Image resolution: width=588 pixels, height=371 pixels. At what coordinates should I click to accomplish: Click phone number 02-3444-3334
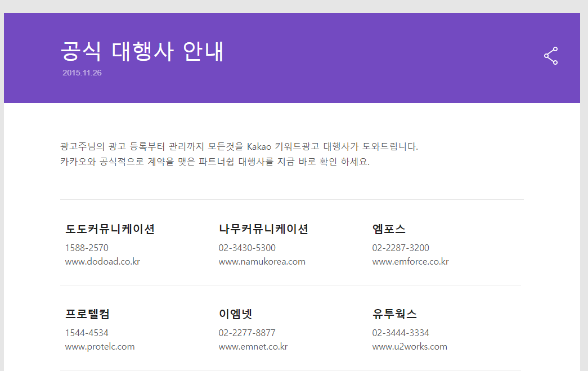click(401, 333)
